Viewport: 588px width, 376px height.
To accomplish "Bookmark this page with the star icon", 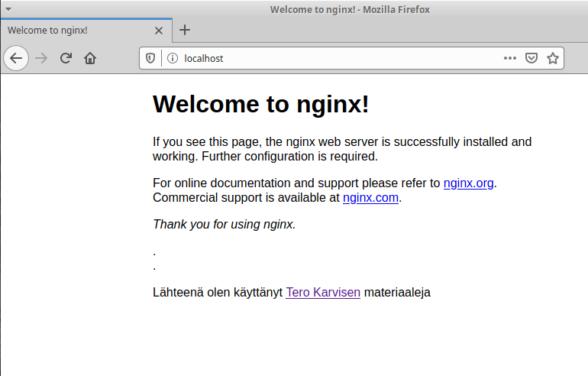I will tap(553, 58).
